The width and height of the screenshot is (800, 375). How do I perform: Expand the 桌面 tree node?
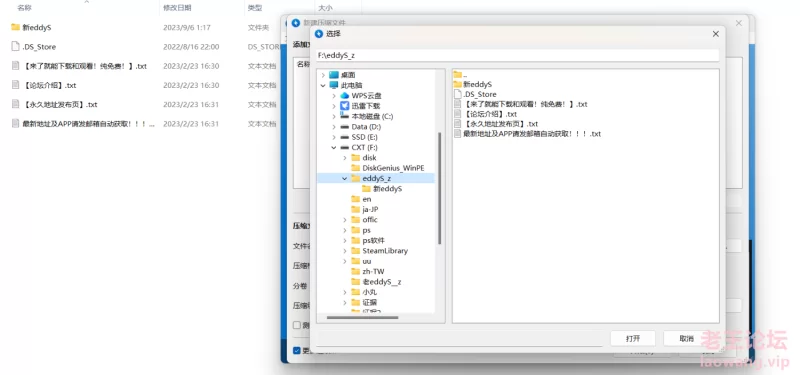tap(323, 74)
